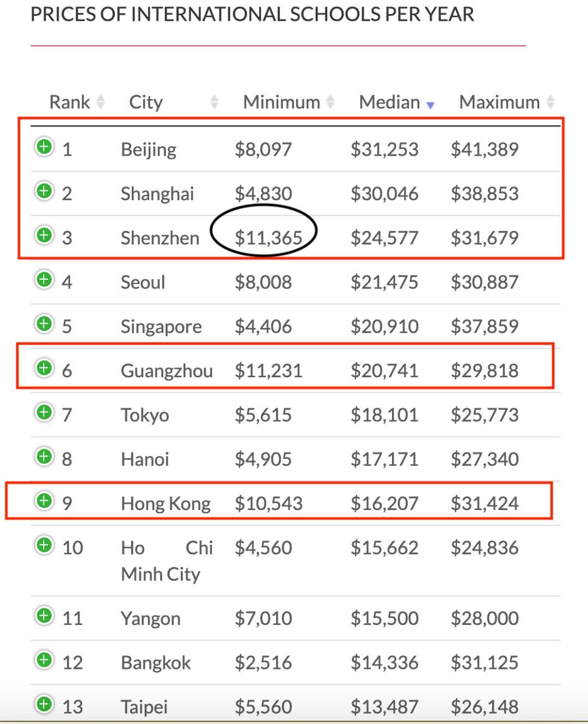Open Bangkok row with plus icon
588x724 pixels.
coord(44,660)
